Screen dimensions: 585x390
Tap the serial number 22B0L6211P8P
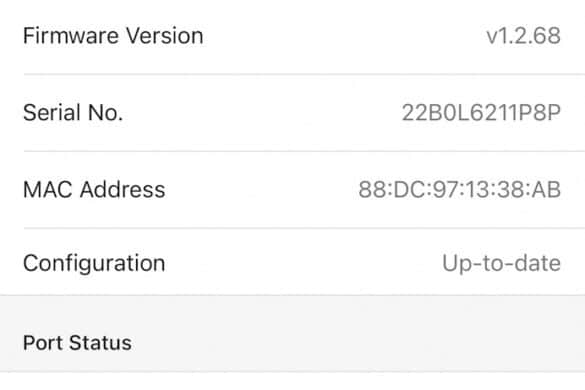481,112
